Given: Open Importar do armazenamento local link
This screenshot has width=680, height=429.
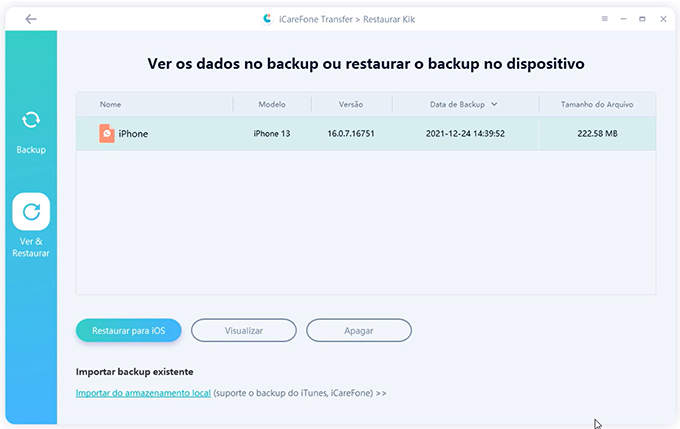Looking at the screenshot, I should pyautogui.click(x=143, y=393).
